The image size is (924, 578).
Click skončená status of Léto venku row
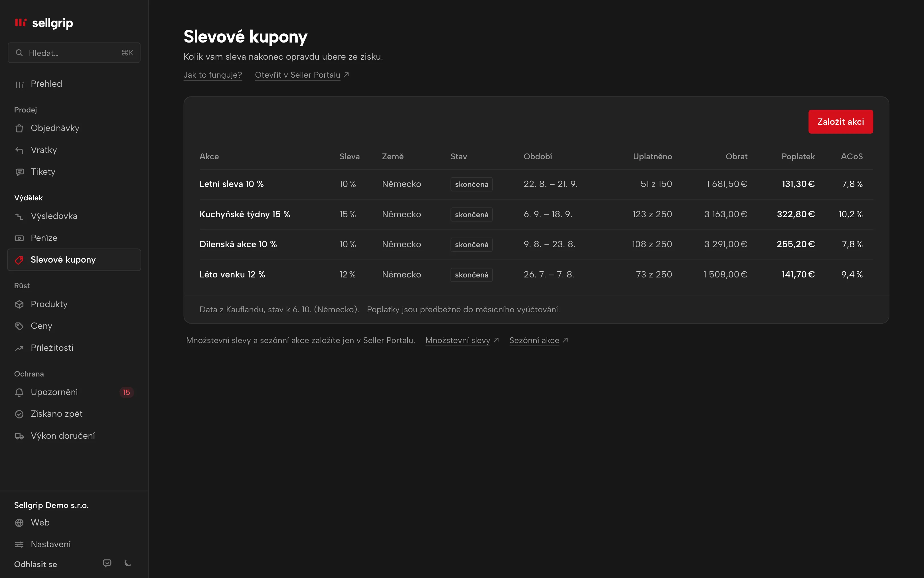(471, 275)
